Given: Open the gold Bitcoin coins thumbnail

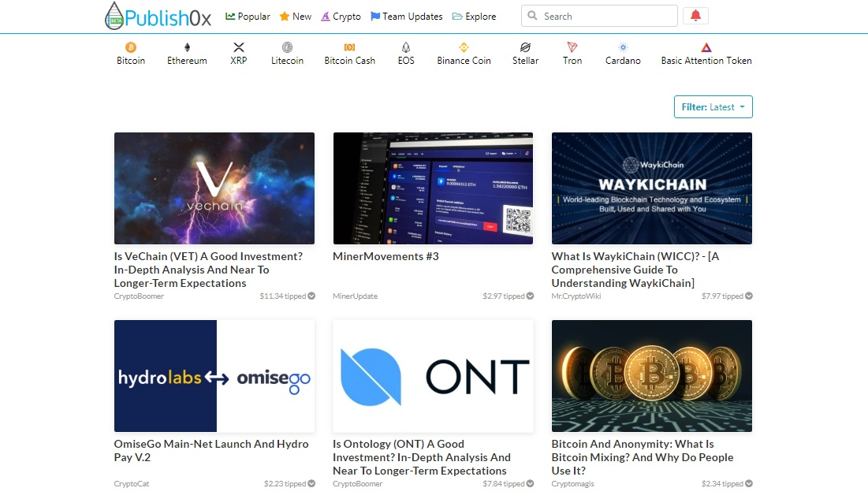Looking at the screenshot, I should coord(651,376).
